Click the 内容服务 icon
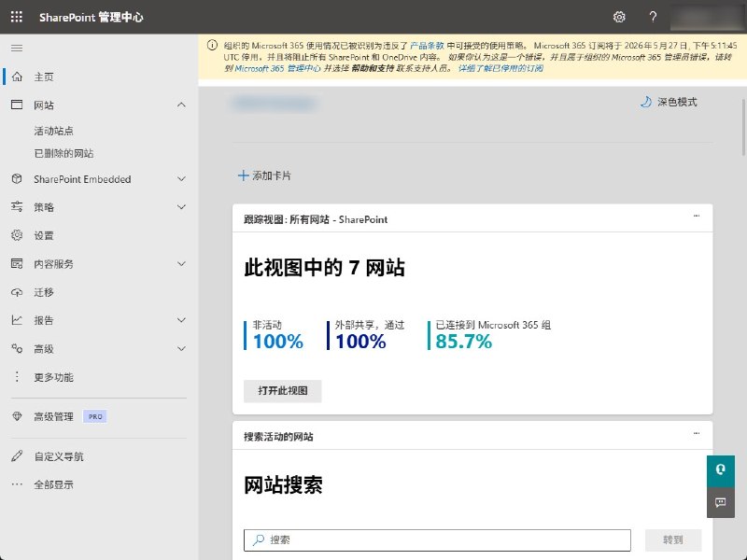The width and height of the screenshot is (747, 560). tap(17, 263)
